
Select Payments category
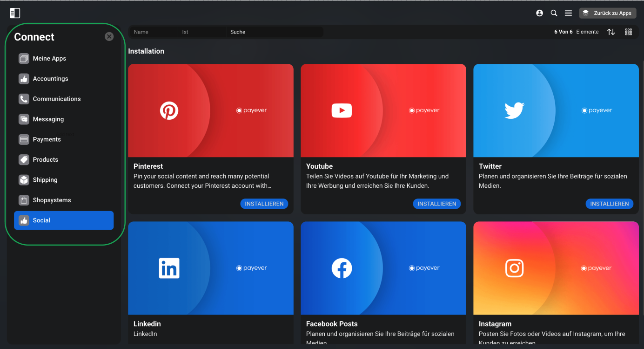[64, 139]
